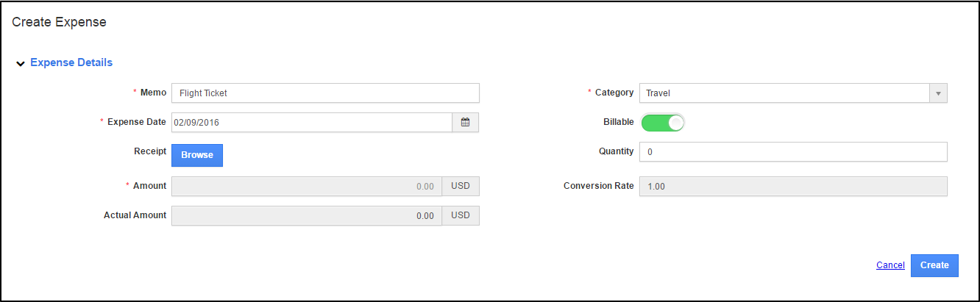
Task: Open the Category dropdown showing Travel
Action: coord(784,93)
